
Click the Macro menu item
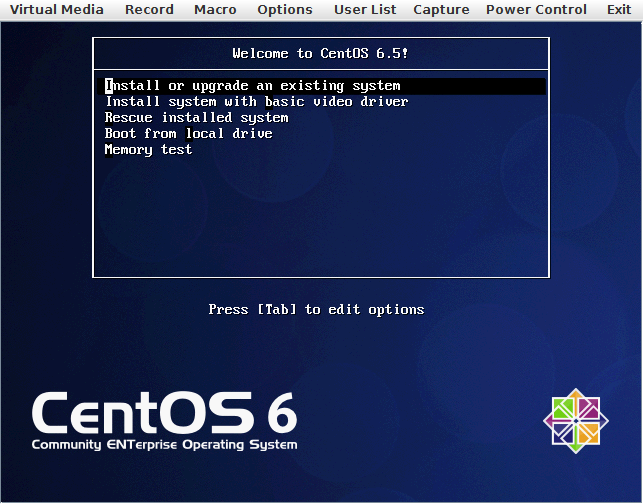click(x=215, y=10)
